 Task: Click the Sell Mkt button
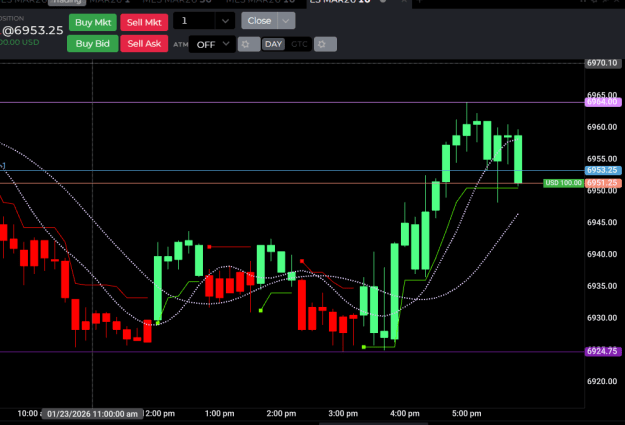144,22
